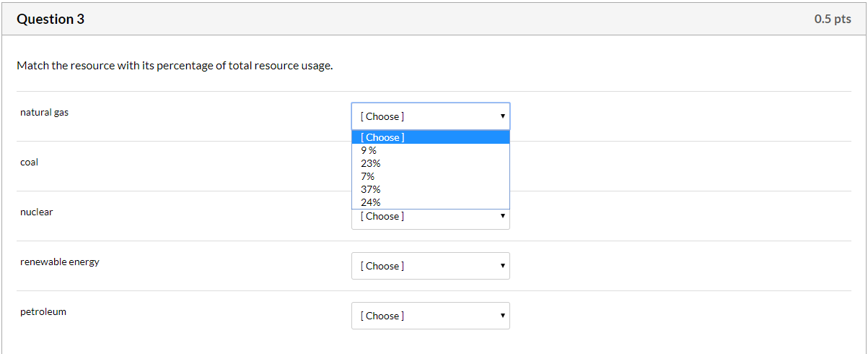Click the 'Question 3' heading
The width and height of the screenshot is (868, 354).
pos(51,20)
